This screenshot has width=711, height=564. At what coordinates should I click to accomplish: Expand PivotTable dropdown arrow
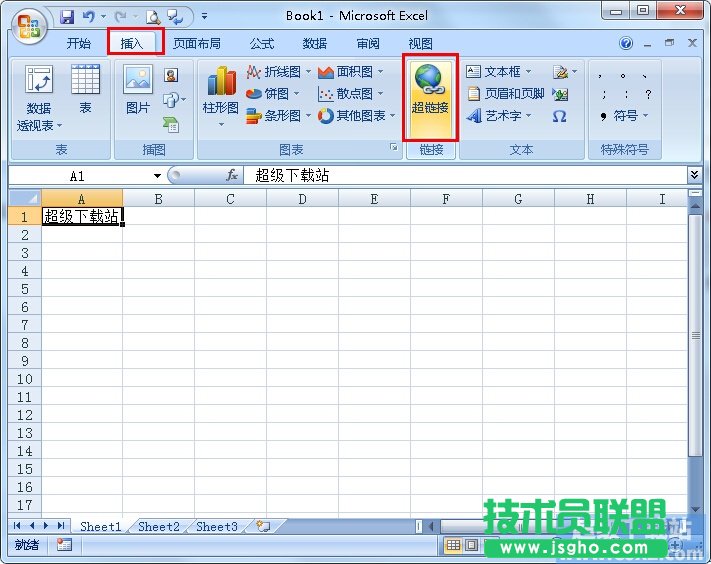(59, 125)
